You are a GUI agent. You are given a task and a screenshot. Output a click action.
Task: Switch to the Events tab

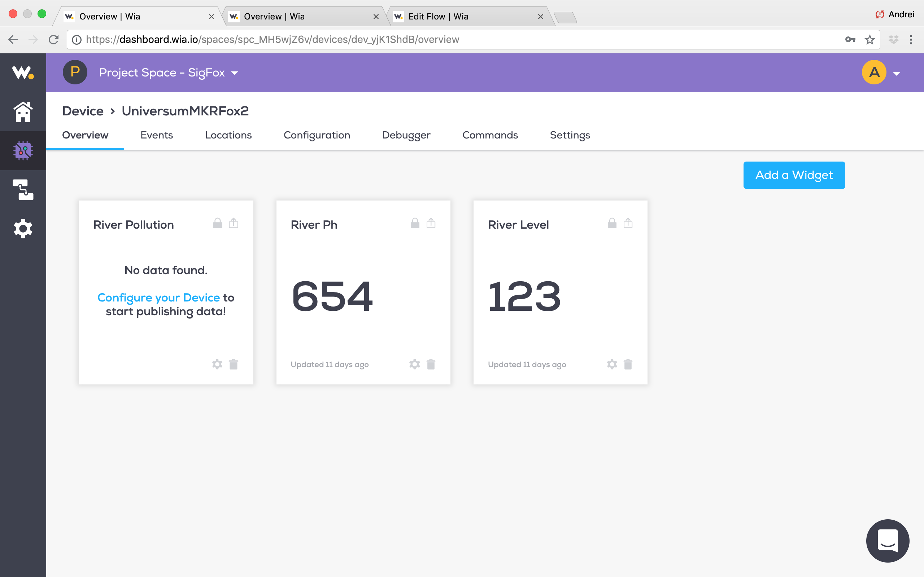(x=157, y=135)
